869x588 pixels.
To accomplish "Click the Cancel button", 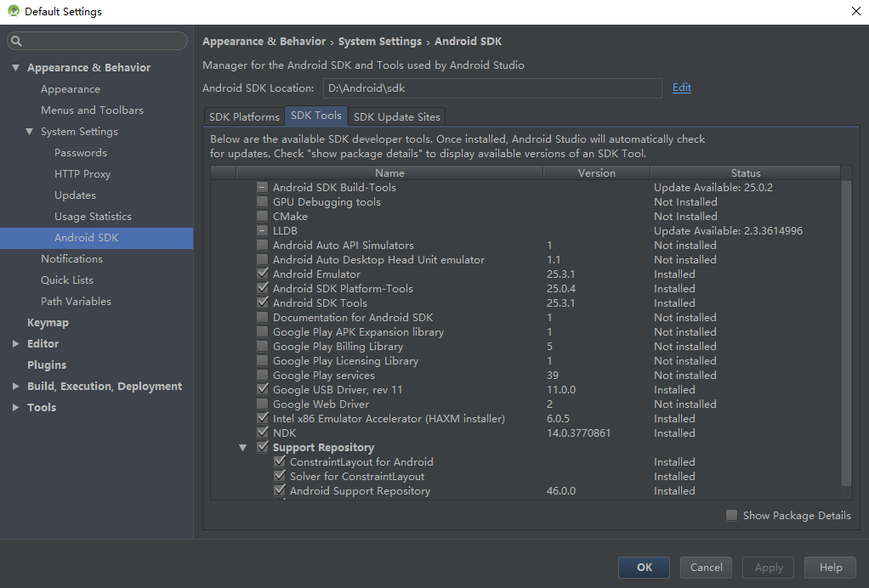I will (x=706, y=568).
